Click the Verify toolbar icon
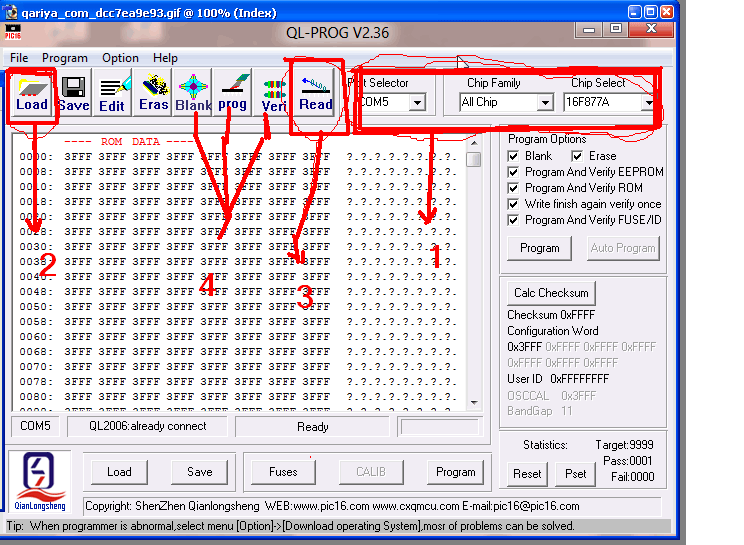This screenshot has height=545, width=744. [274, 93]
